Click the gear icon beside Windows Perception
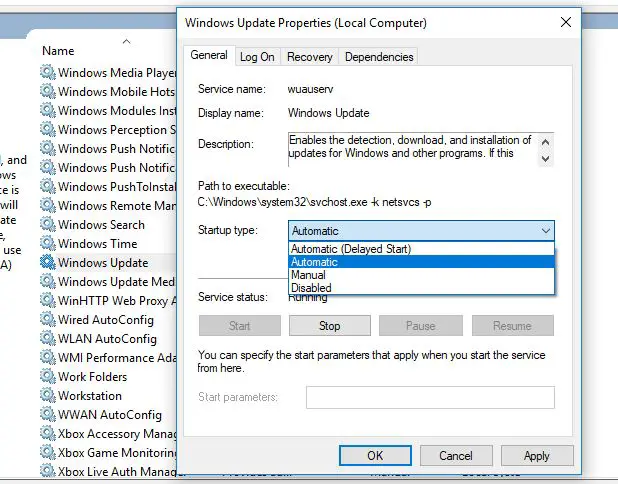618x484 pixels. tap(48, 129)
